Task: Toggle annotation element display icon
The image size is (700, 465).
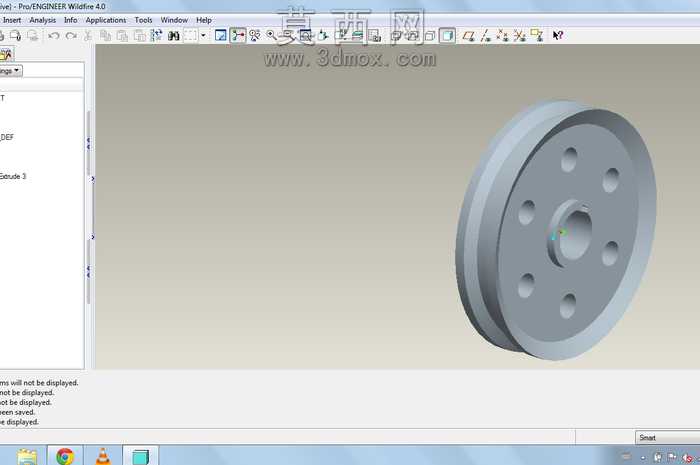Action: click(x=537, y=36)
